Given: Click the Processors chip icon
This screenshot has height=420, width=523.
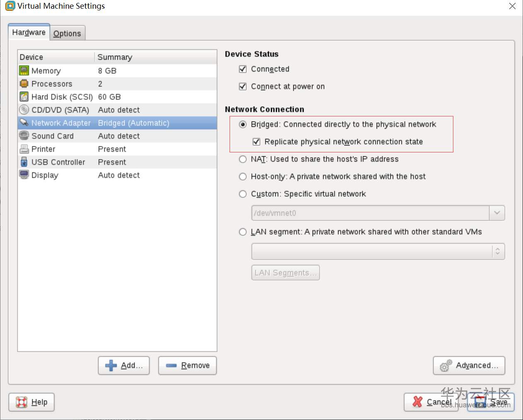Looking at the screenshot, I should click(24, 84).
